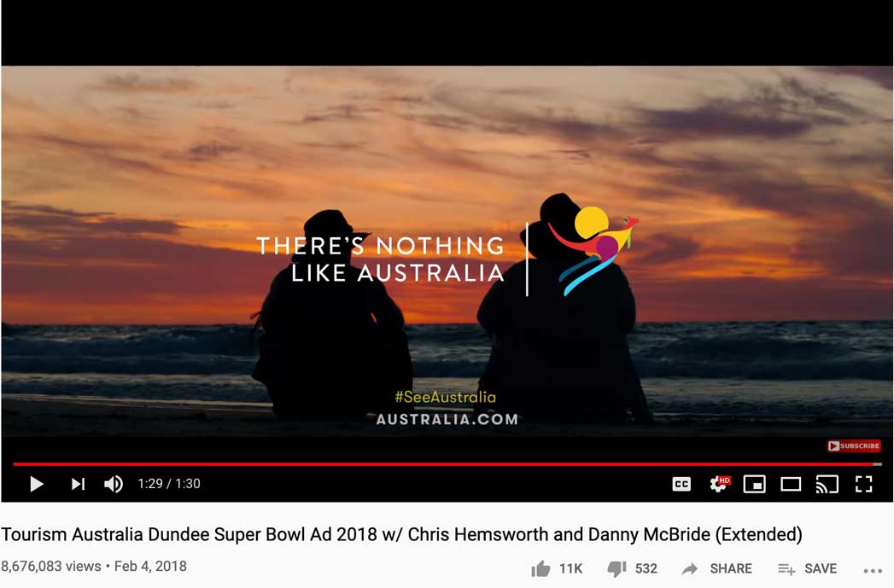
Task: Click the red Subscribe watermark
Action: point(854,445)
